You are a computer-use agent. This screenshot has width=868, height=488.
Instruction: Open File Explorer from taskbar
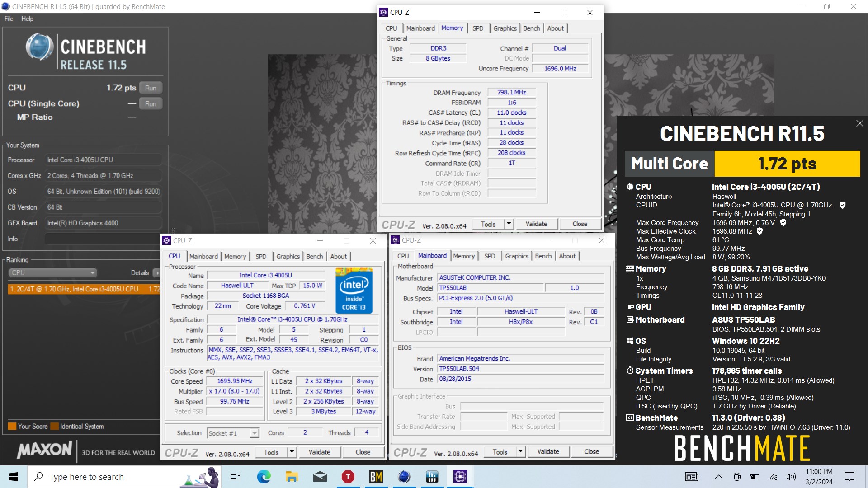pyautogui.click(x=292, y=477)
